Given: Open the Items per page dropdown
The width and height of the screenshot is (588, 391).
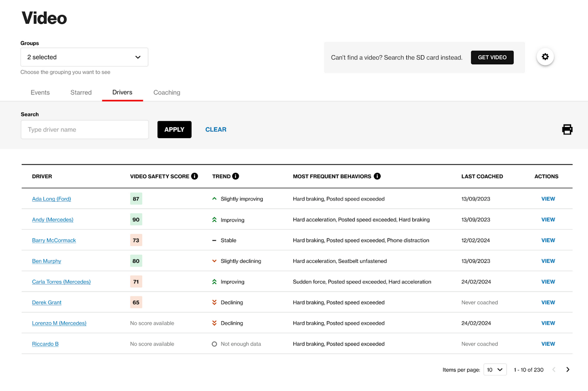Looking at the screenshot, I should (x=495, y=369).
